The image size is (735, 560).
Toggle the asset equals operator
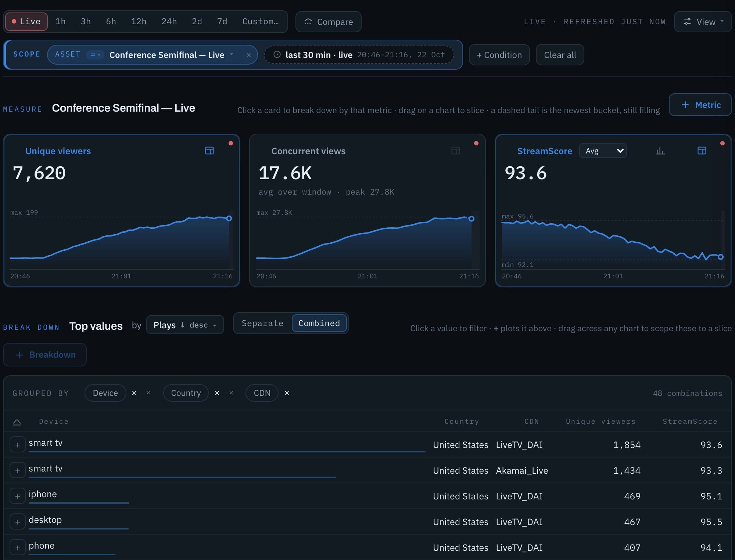[x=95, y=55]
